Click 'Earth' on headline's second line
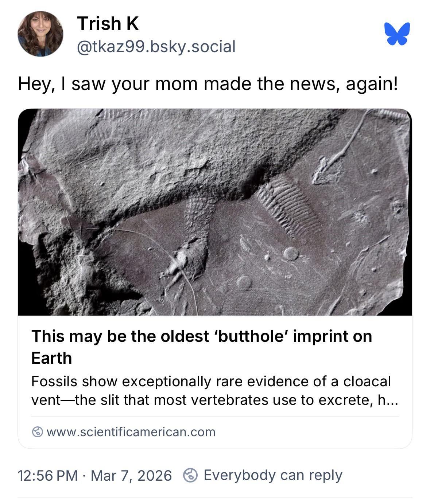 (x=51, y=358)
